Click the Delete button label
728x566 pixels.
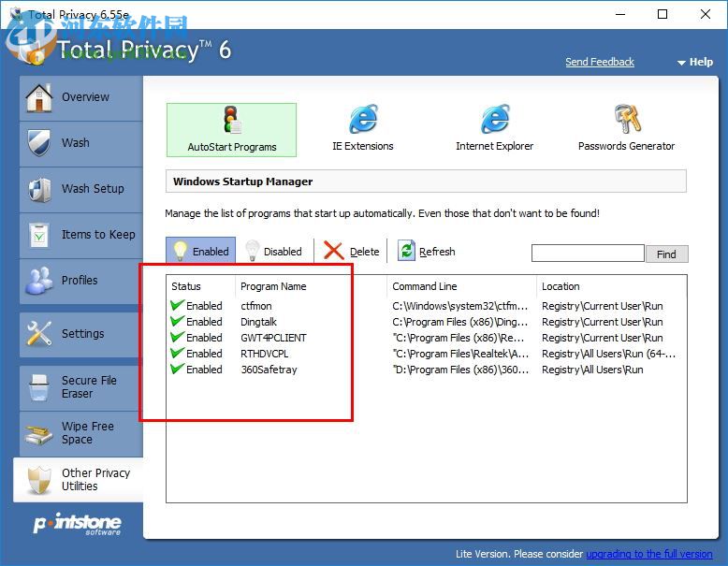click(364, 252)
